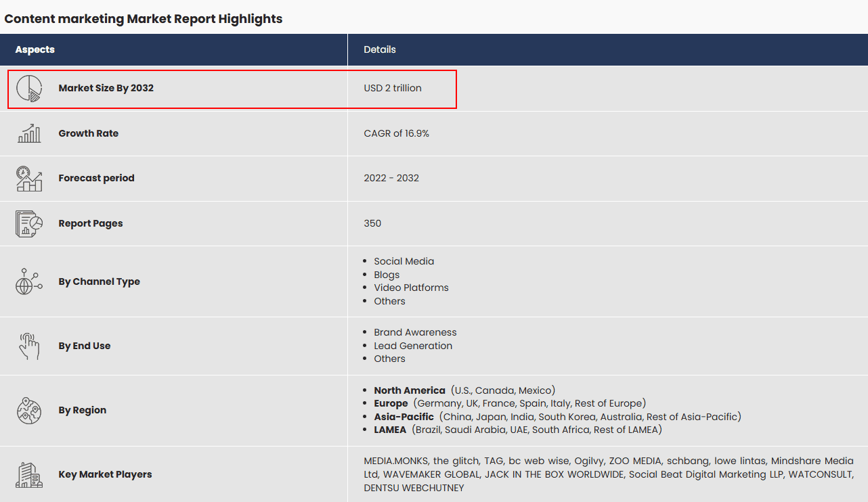Click the map pins By Region icon
Screen dimensions: 868x502
[29, 410]
